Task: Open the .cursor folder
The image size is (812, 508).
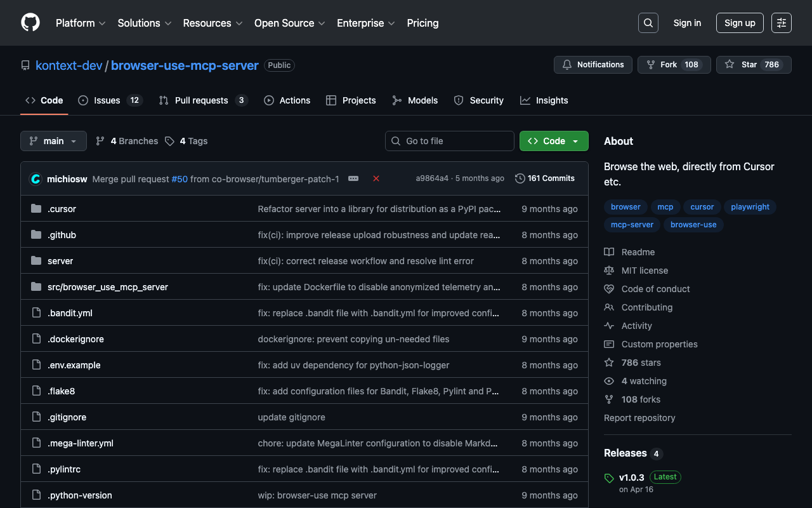Action: (62, 209)
